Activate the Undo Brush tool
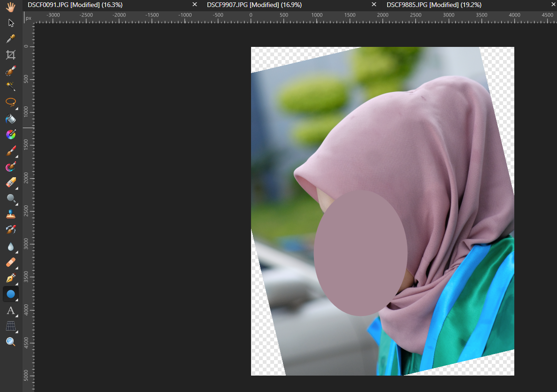Screen dimensions: 557x392 [x=11, y=230]
